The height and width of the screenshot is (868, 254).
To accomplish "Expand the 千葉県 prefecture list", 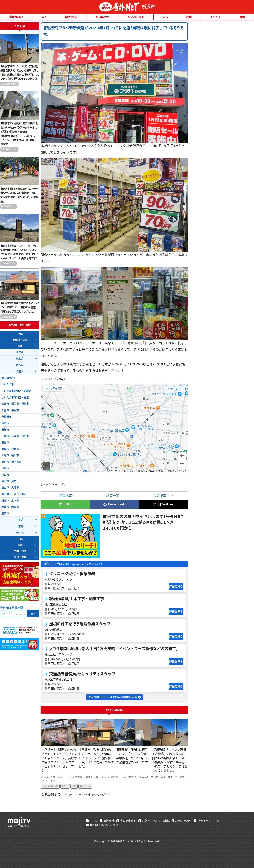I will pos(20,520).
